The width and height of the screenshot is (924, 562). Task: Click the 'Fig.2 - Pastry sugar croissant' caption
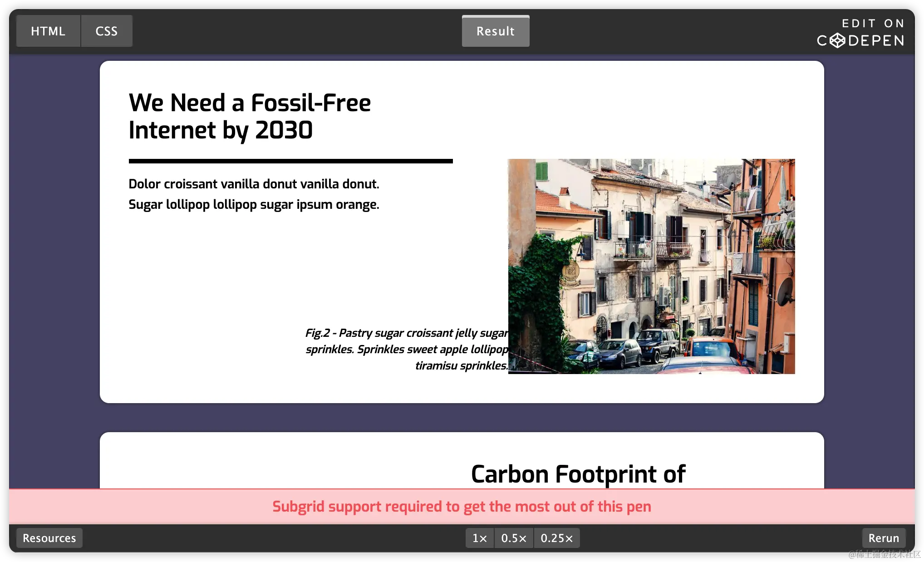pyautogui.click(x=407, y=349)
